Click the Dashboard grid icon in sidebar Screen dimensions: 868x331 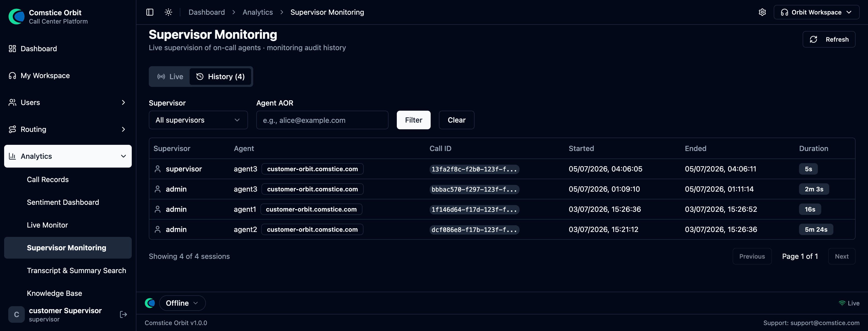pos(12,49)
